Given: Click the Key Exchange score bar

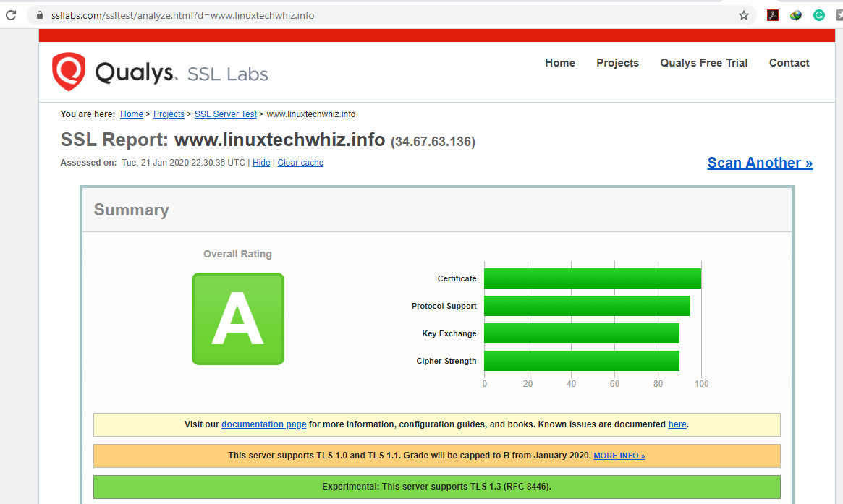Looking at the screenshot, I should [582, 333].
